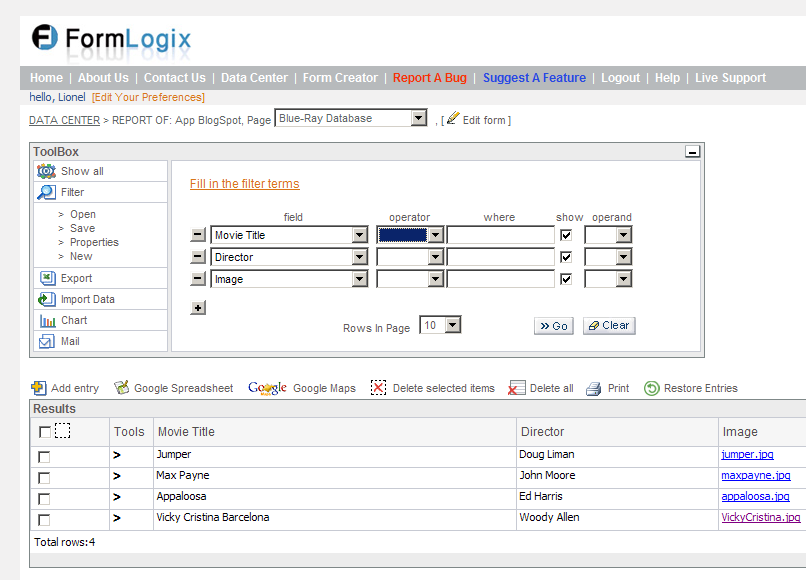Click the Restore Entries green icon
The height and width of the screenshot is (580, 806).
(652, 388)
